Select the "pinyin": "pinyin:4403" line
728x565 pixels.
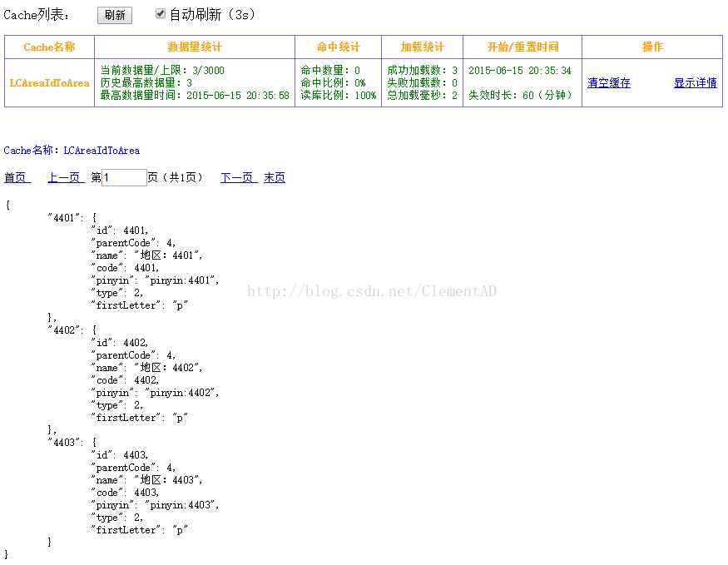155,505
